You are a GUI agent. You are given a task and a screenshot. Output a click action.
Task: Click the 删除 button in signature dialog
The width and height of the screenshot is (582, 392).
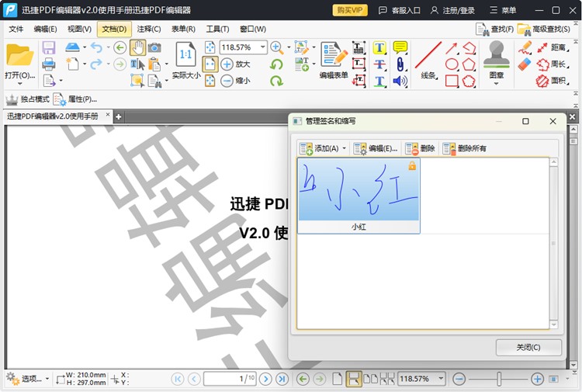click(420, 148)
